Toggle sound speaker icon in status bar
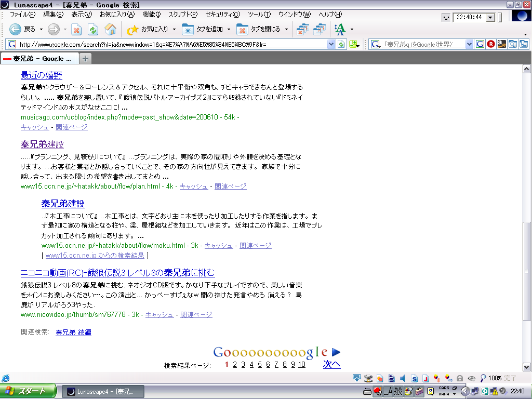532x399 pixels. coord(403,378)
